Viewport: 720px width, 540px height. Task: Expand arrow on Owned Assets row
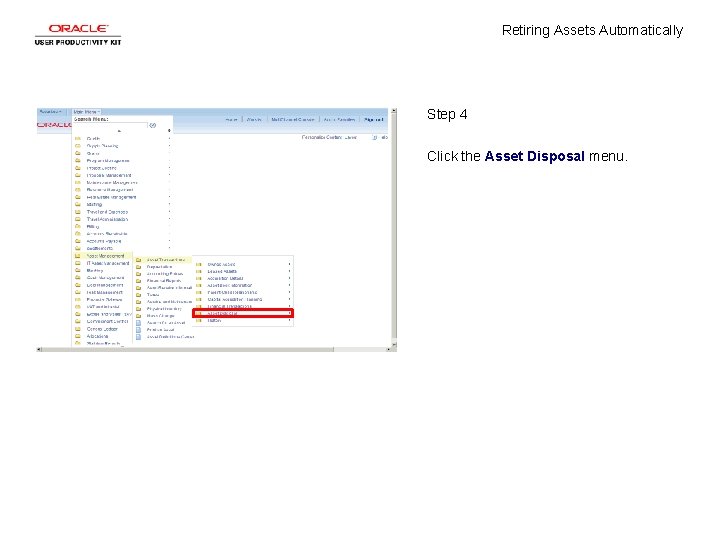pyautogui.click(x=289, y=264)
